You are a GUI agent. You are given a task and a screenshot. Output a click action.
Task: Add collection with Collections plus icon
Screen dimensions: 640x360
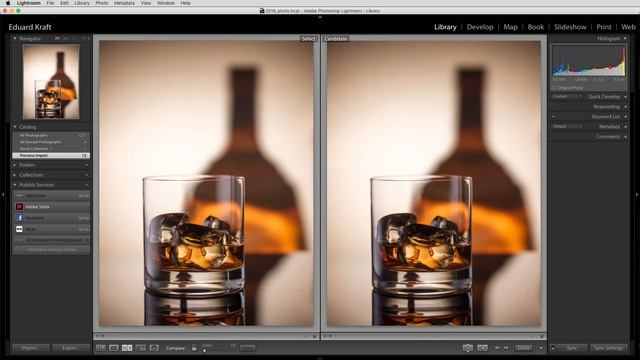(87, 175)
